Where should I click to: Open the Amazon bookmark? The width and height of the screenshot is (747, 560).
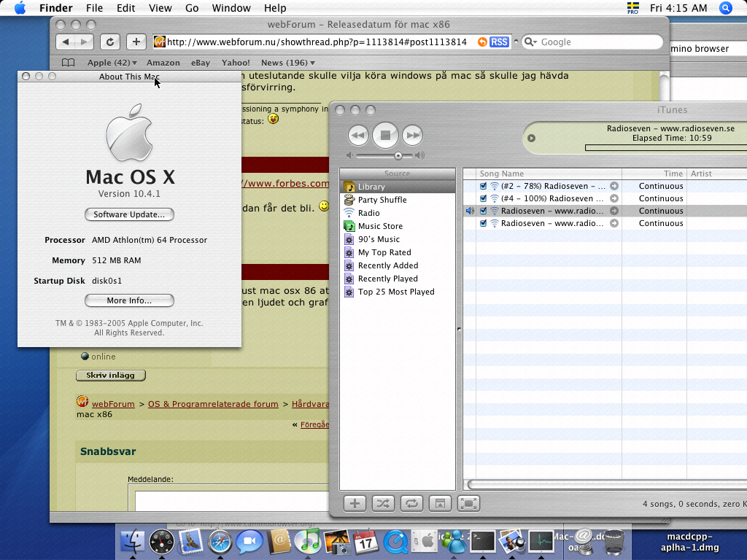point(163,63)
